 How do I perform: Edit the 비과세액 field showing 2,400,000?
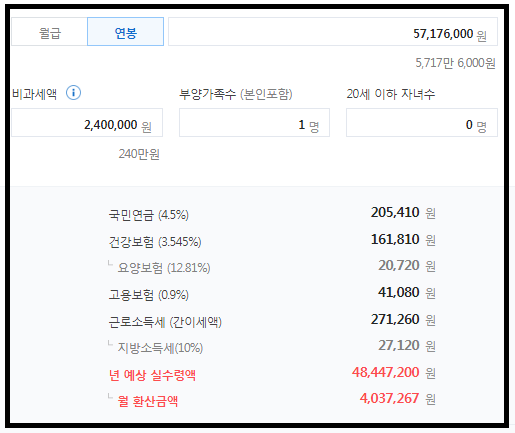coord(87,122)
